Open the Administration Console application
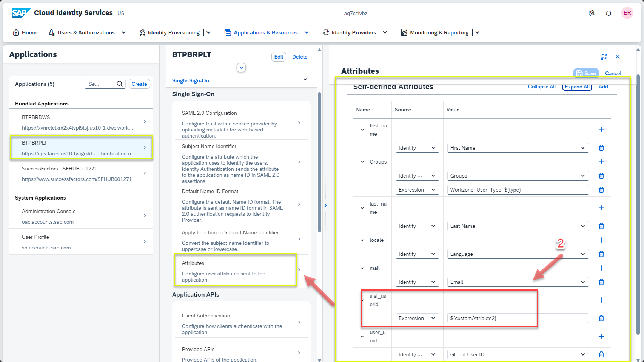Image resolution: width=644 pixels, height=362 pixels. pyautogui.click(x=81, y=216)
